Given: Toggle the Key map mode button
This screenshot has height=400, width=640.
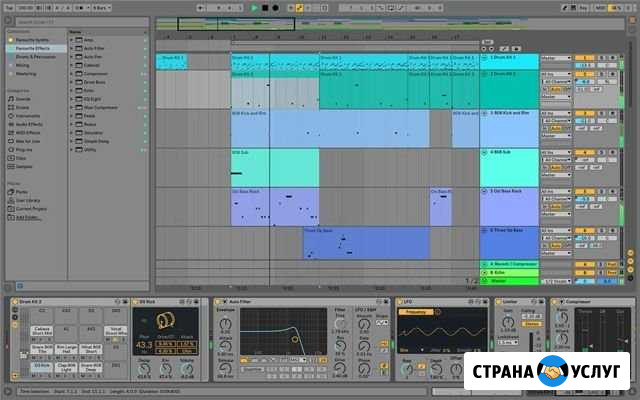Looking at the screenshot, I should coord(584,8).
